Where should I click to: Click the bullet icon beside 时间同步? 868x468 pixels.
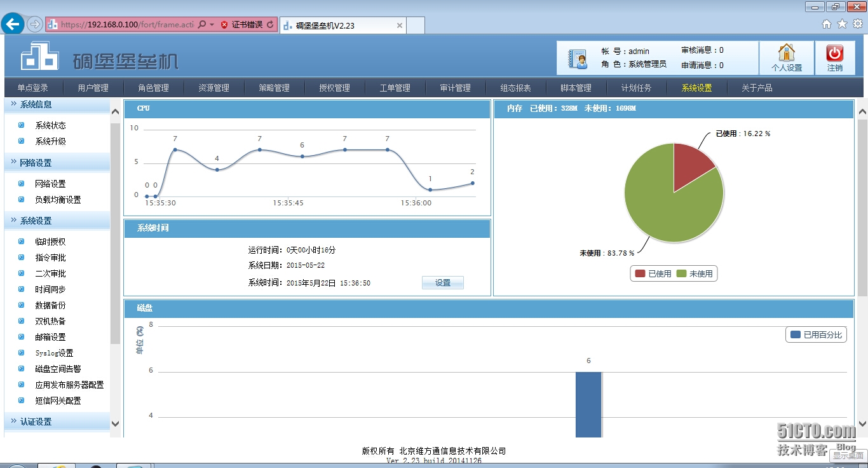click(21, 289)
